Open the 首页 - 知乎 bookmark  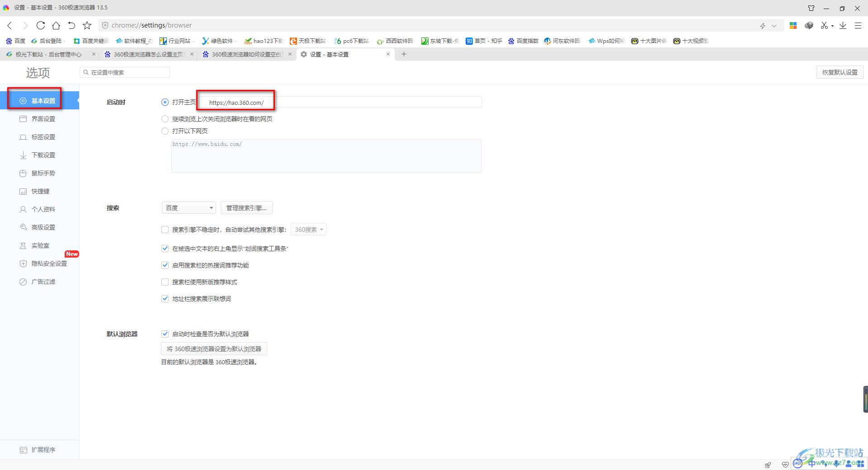[484, 41]
